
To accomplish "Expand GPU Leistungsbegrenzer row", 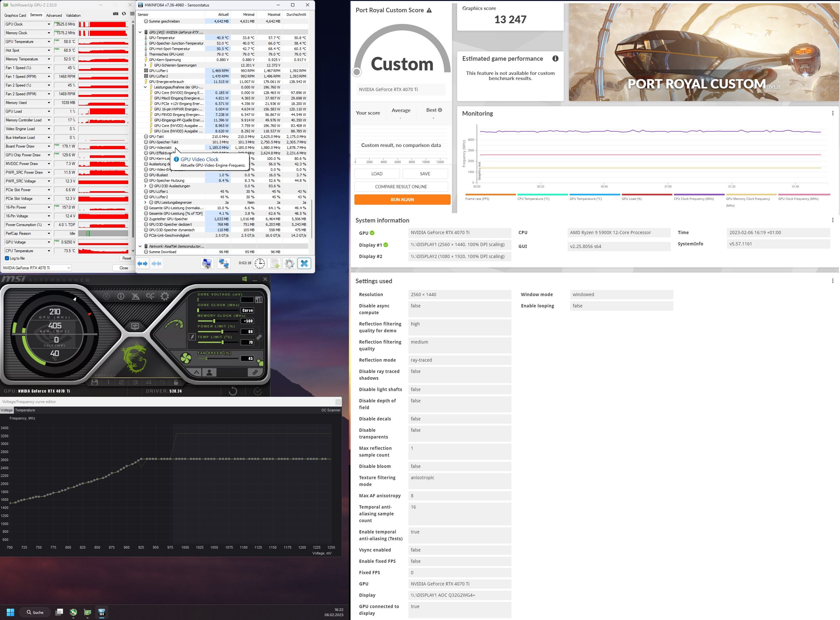I will [x=145, y=203].
